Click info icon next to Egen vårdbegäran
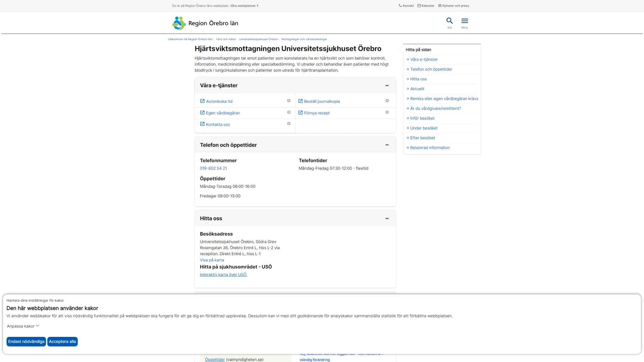The image size is (644, 362). click(x=289, y=112)
